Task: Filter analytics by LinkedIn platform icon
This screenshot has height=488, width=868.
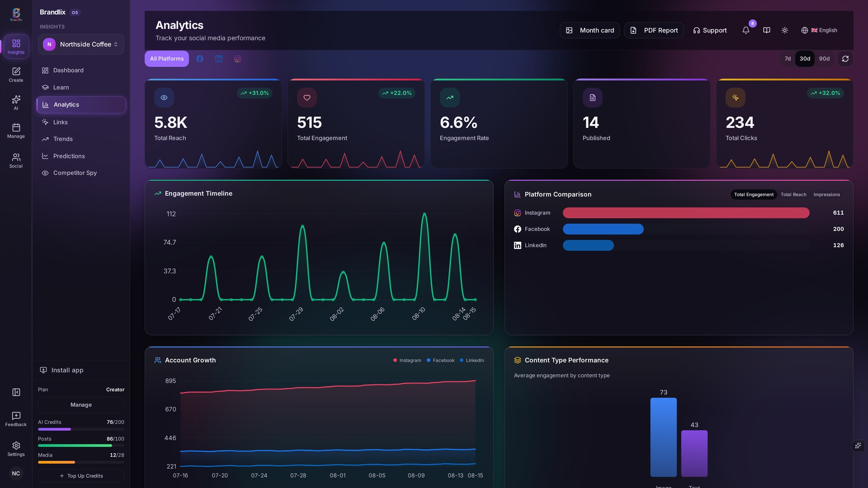Action: (219, 59)
